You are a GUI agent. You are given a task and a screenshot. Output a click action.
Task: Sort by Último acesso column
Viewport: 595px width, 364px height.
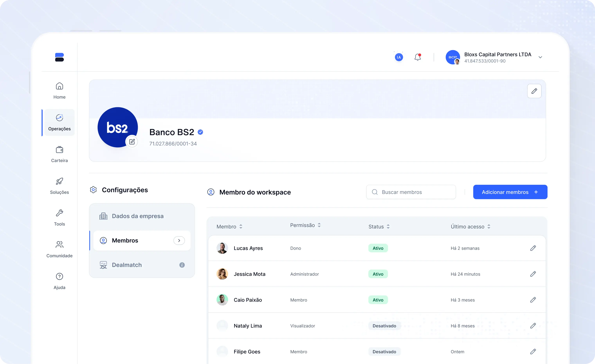tap(489, 226)
